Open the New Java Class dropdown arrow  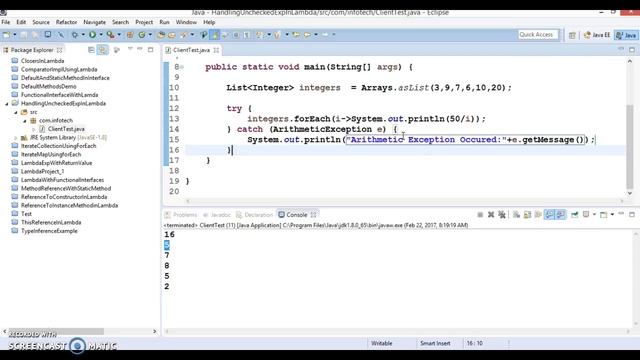150,35
